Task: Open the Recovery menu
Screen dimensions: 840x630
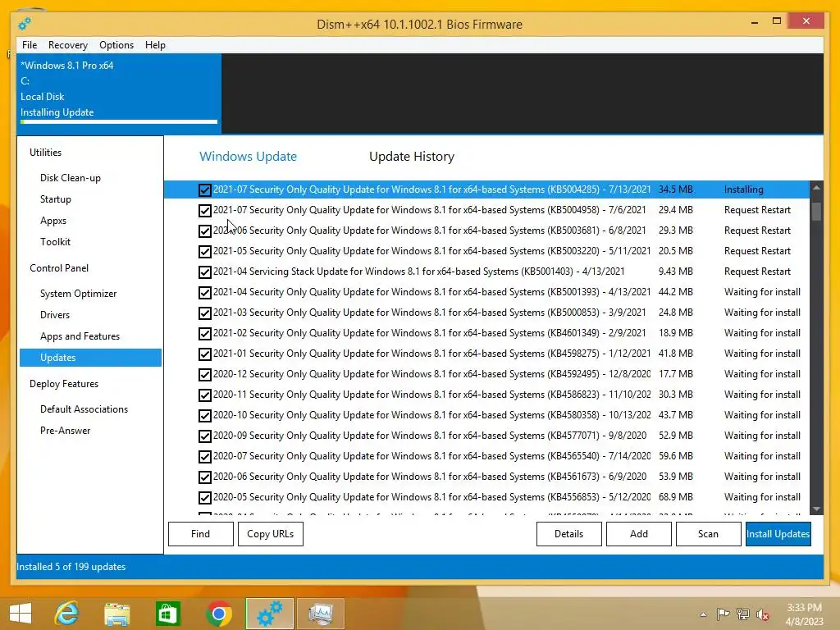Action: pyautogui.click(x=68, y=45)
